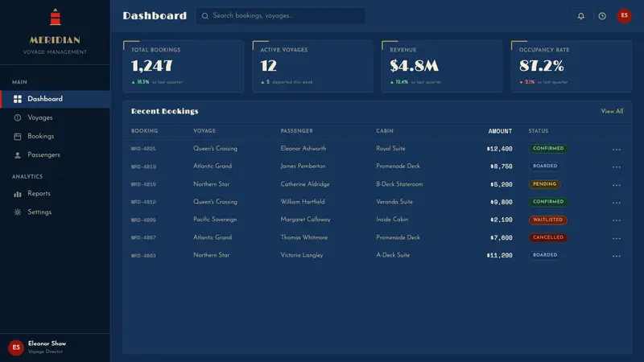Open row actions for Eleanor Ashworth booking

point(616,150)
